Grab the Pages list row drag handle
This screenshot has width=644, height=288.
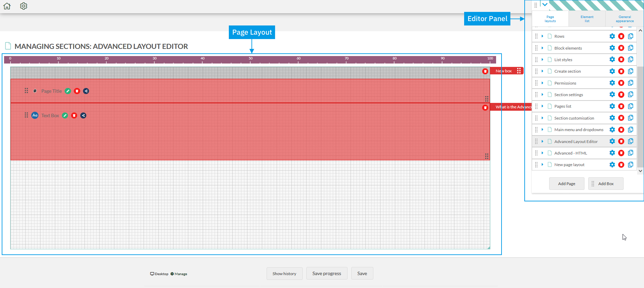[536, 106]
